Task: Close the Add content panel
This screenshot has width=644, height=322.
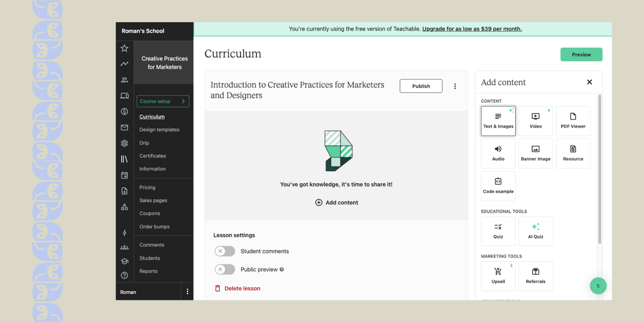Action: pos(589,82)
